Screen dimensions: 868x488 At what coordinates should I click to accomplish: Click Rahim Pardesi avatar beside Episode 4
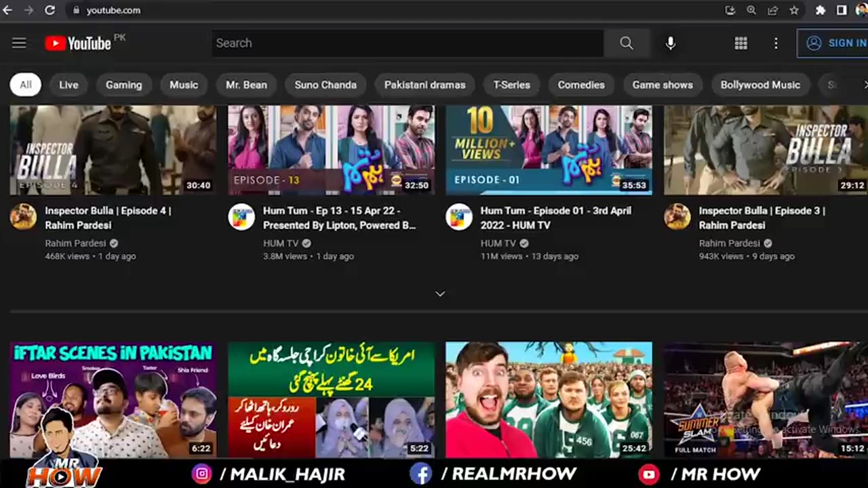pyautogui.click(x=23, y=217)
